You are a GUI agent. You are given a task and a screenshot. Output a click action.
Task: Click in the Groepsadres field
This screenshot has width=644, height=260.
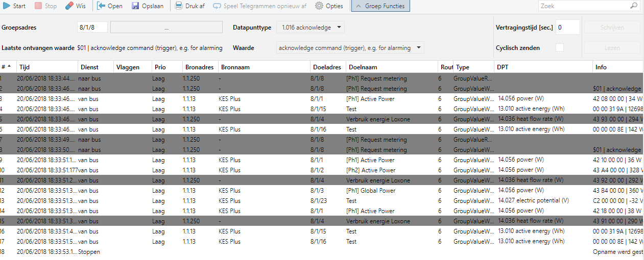[x=92, y=27]
